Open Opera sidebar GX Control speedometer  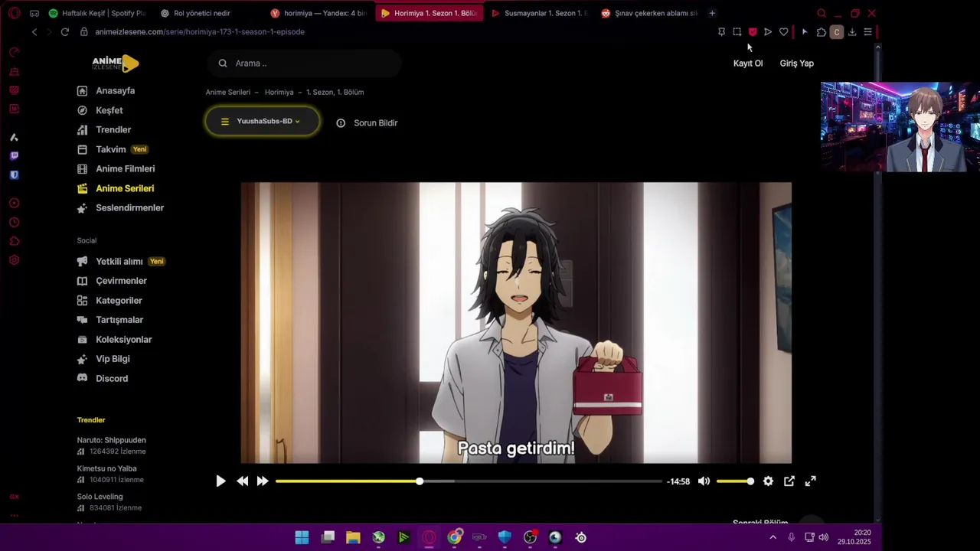point(14,52)
